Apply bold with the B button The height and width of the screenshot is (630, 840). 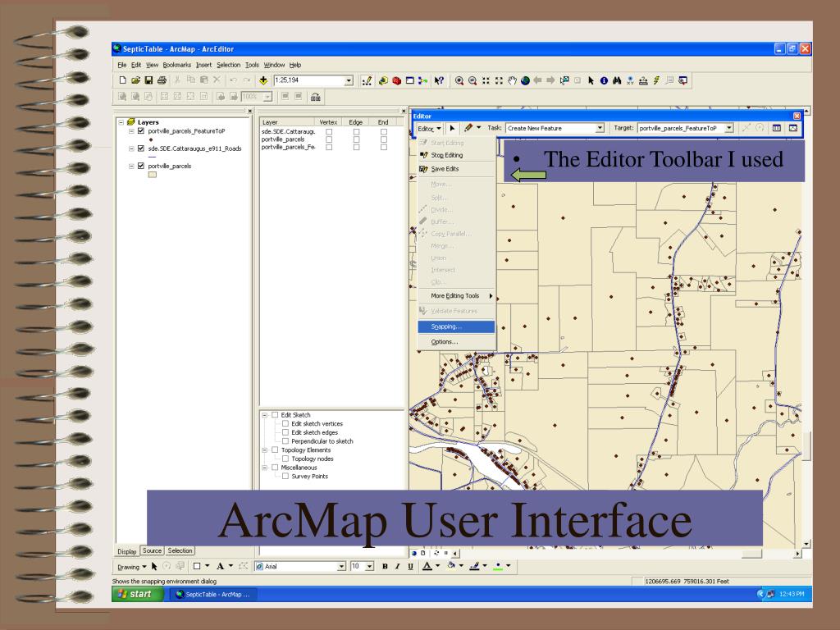tap(385, 566)
